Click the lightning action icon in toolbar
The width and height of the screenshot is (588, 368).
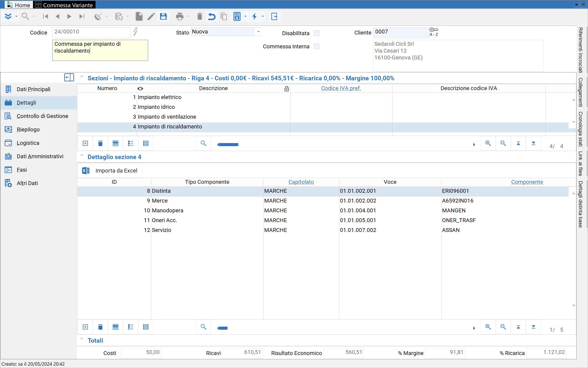[254, 17]
